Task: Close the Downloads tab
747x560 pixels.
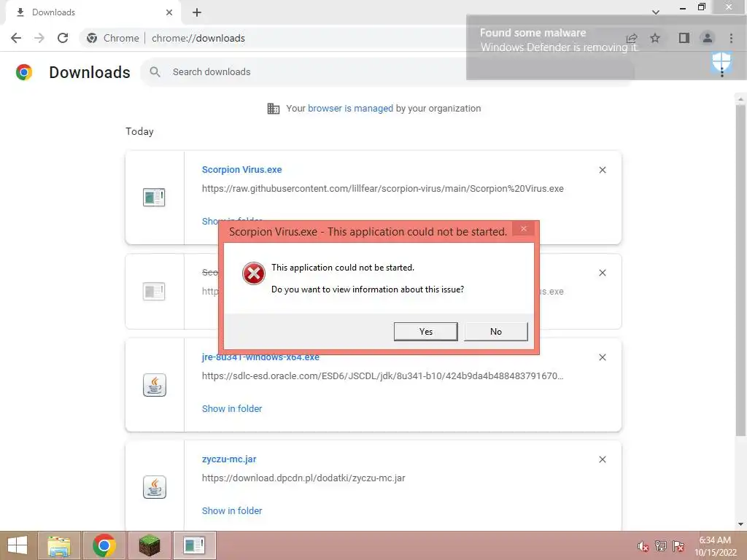Action: 169,12
